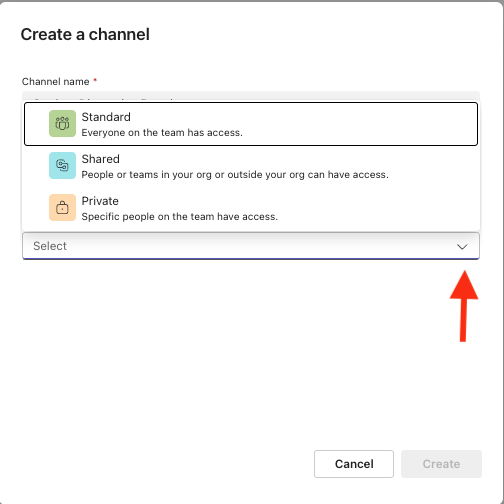Click the red required asterisk
This screenshot has height=504, width=504.
pos(95,80)
